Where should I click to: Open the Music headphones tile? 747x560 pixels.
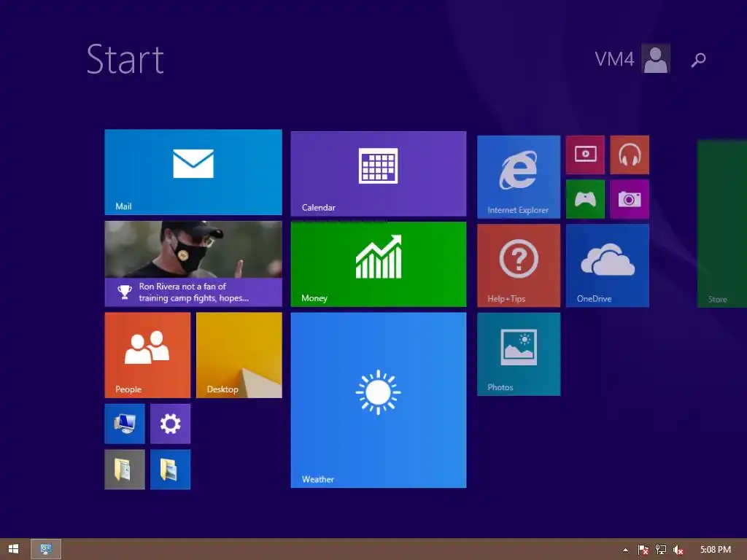(630, 155)
